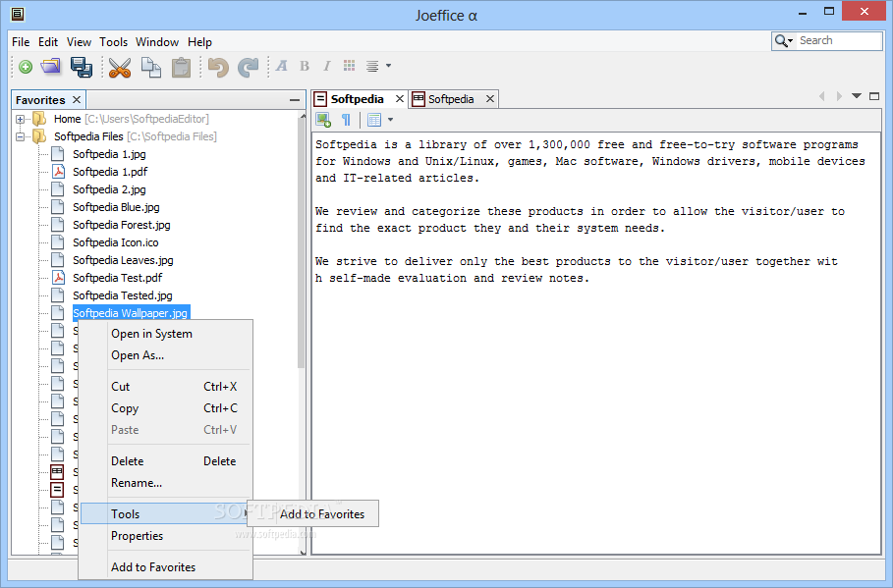893x588 pixels.
Task: Open the View menu
Action: pyautogui.click(x=79, y=42)
